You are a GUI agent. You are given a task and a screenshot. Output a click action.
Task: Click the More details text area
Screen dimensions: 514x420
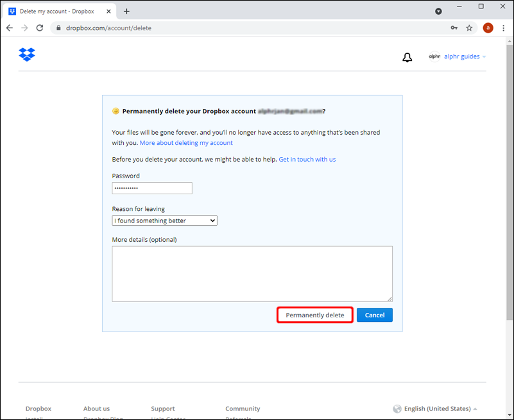click(x=252, y=273)
